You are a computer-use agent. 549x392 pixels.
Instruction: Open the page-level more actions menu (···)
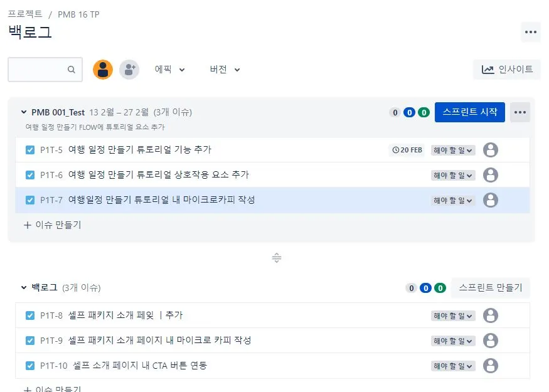coord(530,32)
